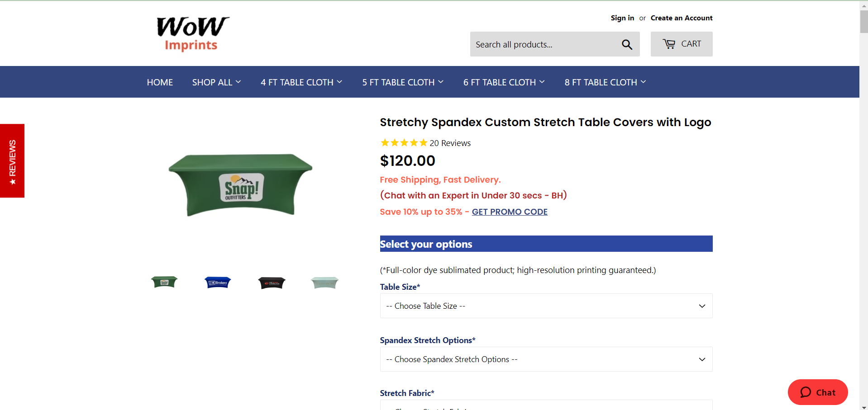Click the Sign in link
This screenshot has height=410, width=868.
pos(622,18)
